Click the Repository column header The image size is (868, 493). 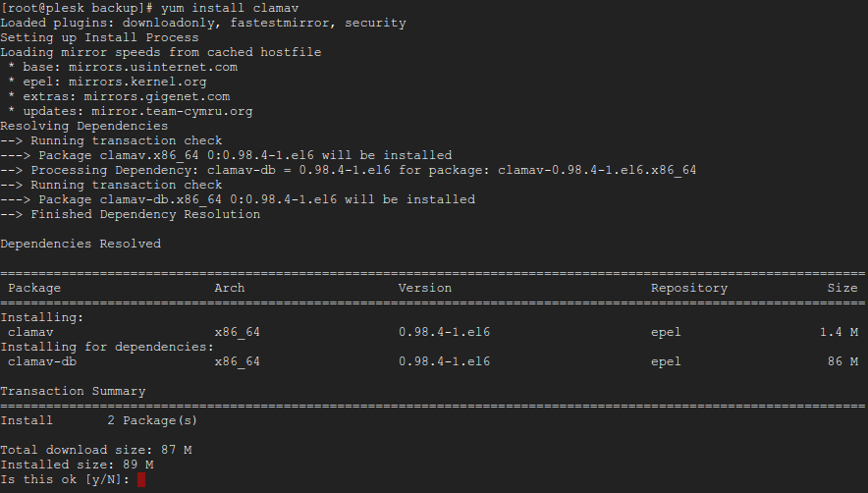coord(689,288)
